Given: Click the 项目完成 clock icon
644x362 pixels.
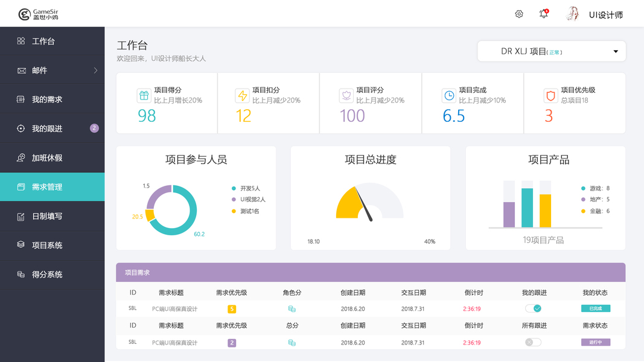Looking at the screenshot, I should tap(449, 96).
